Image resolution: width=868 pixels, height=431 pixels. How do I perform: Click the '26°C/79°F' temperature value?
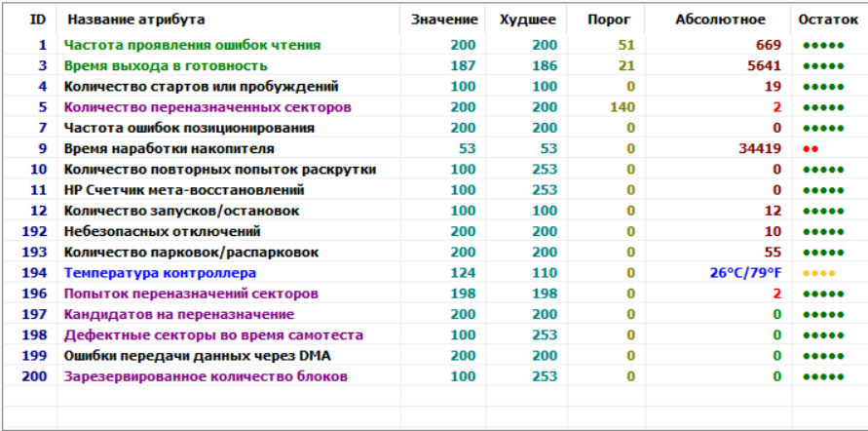(746, 273)
